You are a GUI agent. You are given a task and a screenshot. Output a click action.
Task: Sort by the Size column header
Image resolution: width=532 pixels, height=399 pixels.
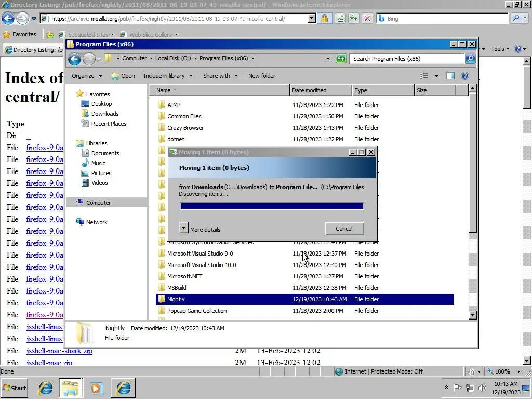tap(435, 90)
